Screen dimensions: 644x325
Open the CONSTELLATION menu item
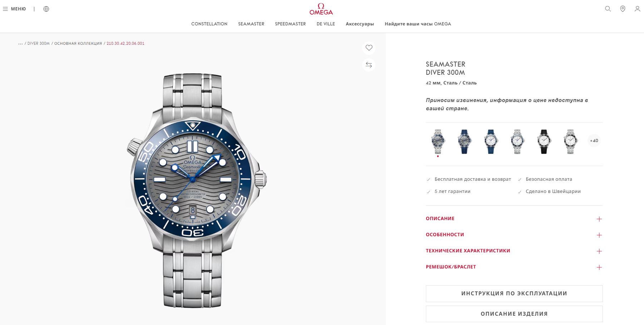coord(209,24)
